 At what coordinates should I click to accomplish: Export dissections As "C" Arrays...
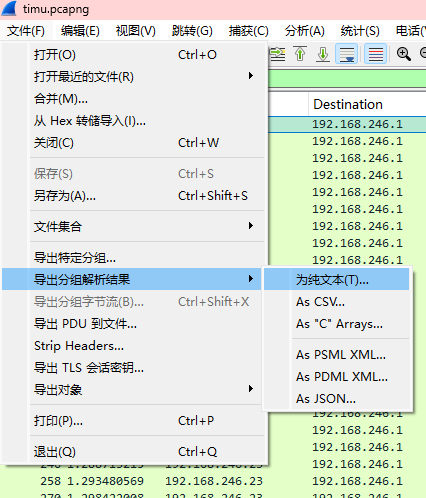[x=337, y=324]
